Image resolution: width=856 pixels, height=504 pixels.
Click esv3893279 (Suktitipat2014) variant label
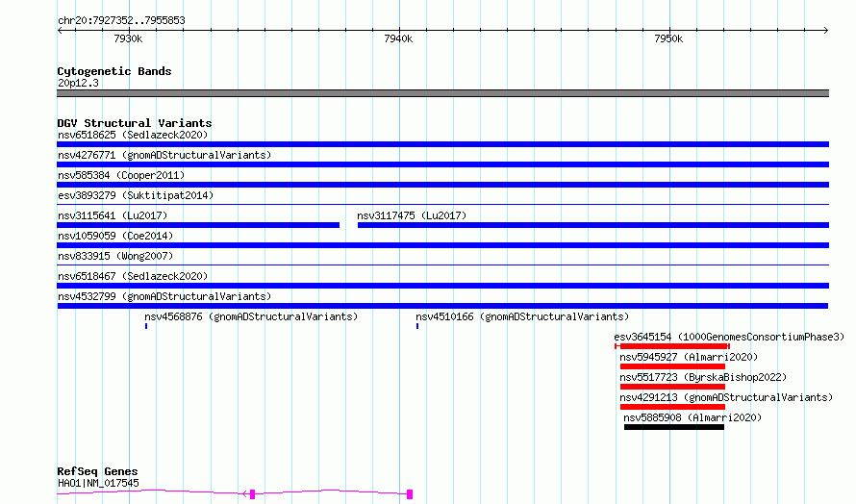point(136,195)
